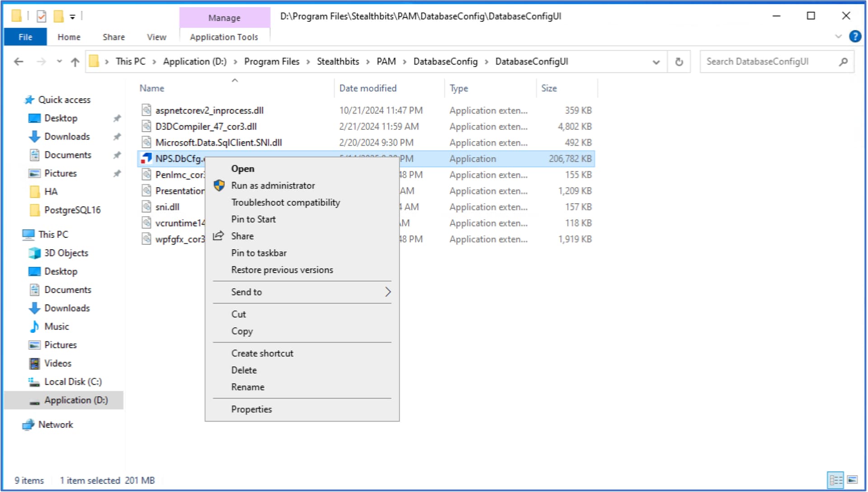Screen dimensions: 868x492
Task: Open the View ribbon tab
Action: point(156,37)
